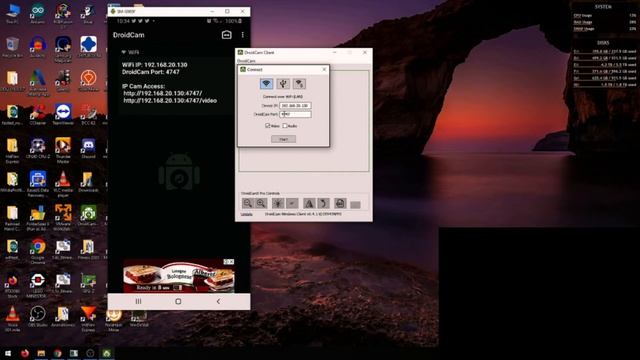Click the Device IP input field
640x360 pixels.
click(295, 105)
